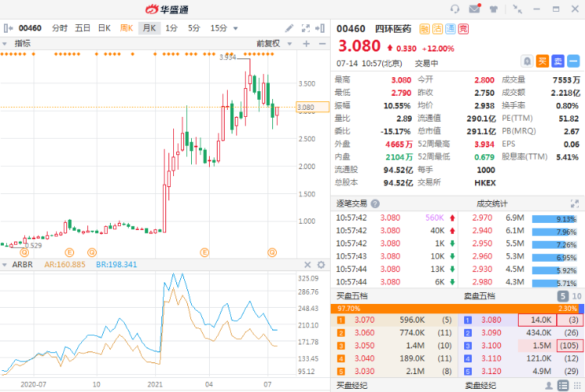
Task: Open the mail messages icon
Action: (x=474, y=9)
